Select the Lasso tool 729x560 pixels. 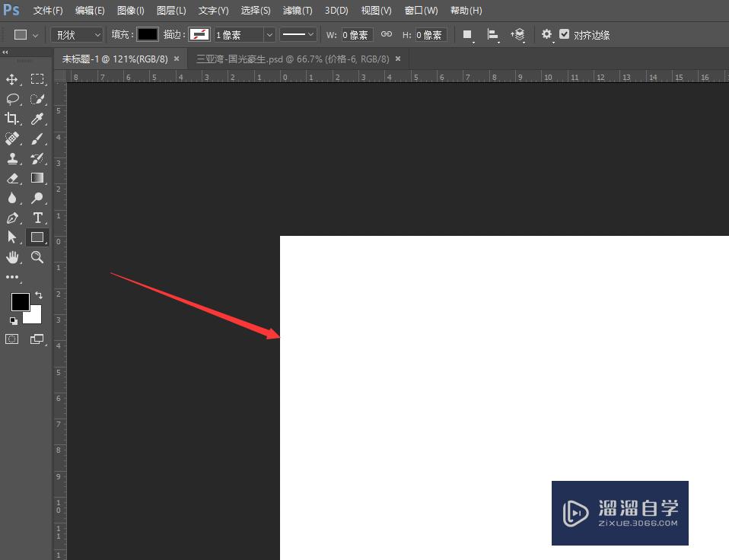tap(12, 99)
